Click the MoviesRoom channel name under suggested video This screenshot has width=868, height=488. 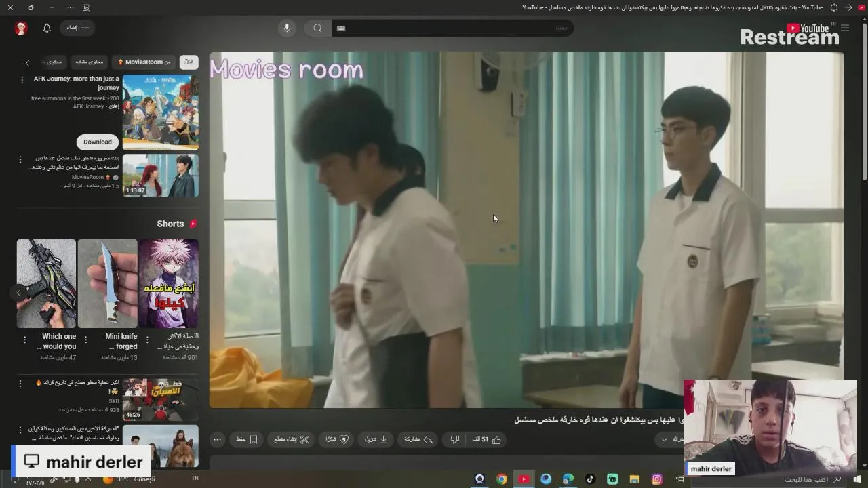[x=87, y=177]
